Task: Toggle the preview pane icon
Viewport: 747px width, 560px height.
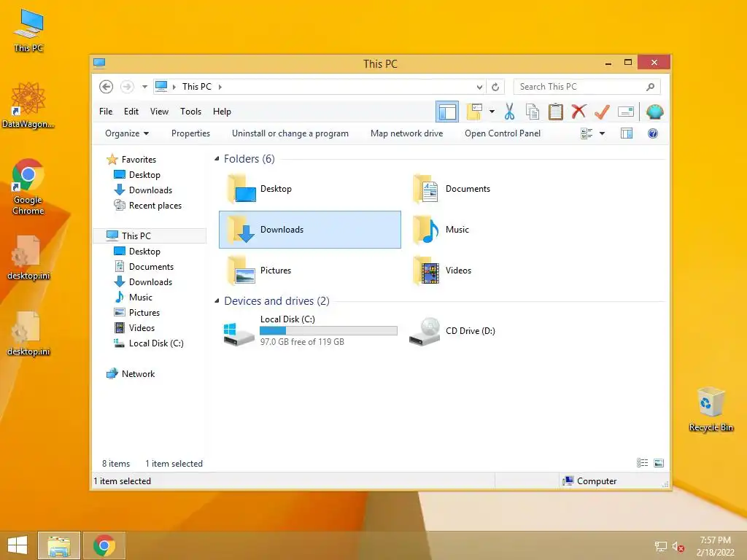Action: (627, 134)
